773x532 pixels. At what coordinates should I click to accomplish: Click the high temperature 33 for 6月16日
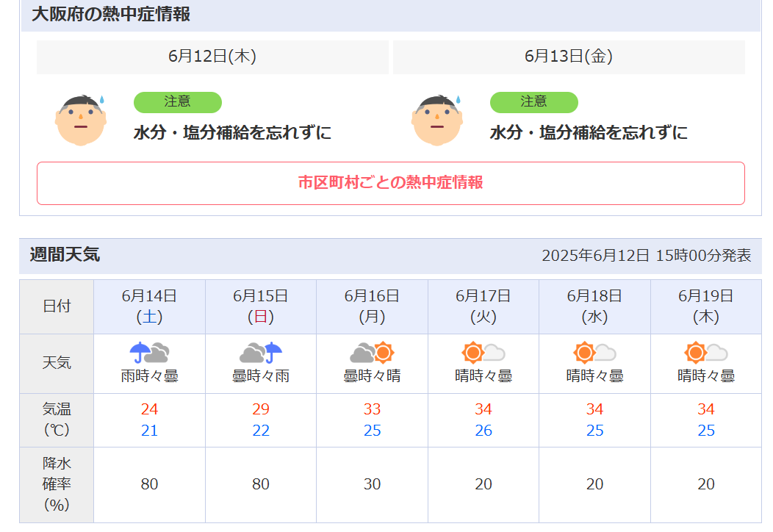373,409
